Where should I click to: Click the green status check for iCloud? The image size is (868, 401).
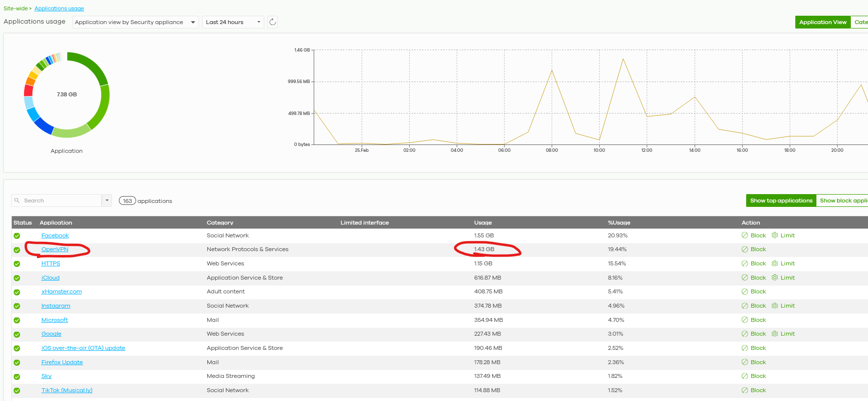[x=17, y=278]
